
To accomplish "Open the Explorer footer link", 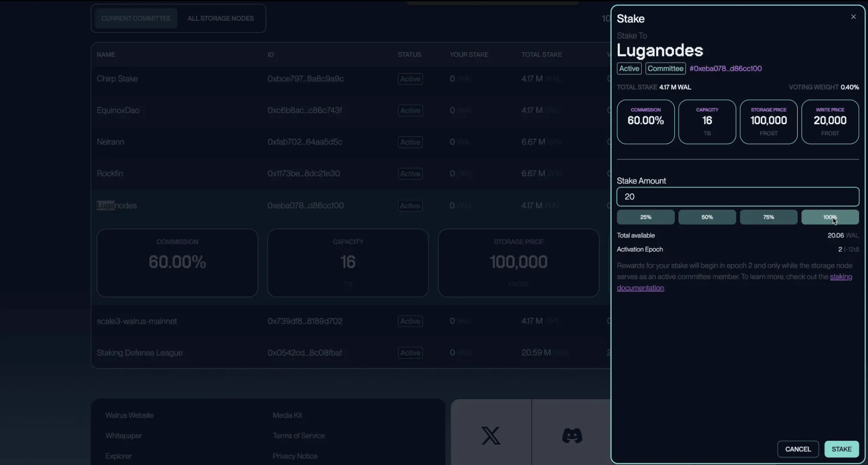I will click(x=119, y=456).
